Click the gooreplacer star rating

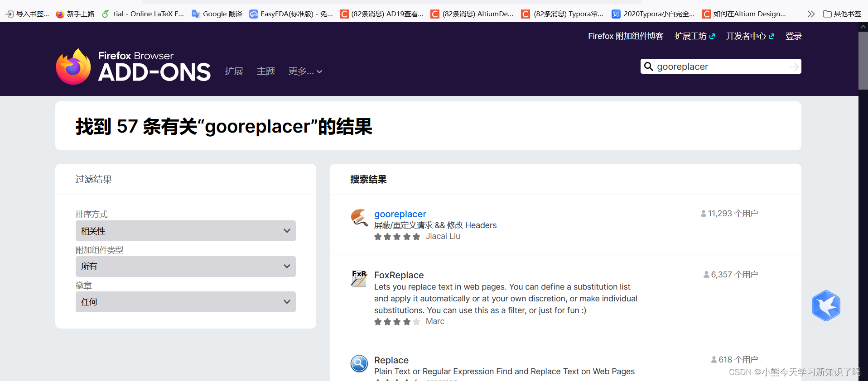pyautogui.click(x=397, y=237)
